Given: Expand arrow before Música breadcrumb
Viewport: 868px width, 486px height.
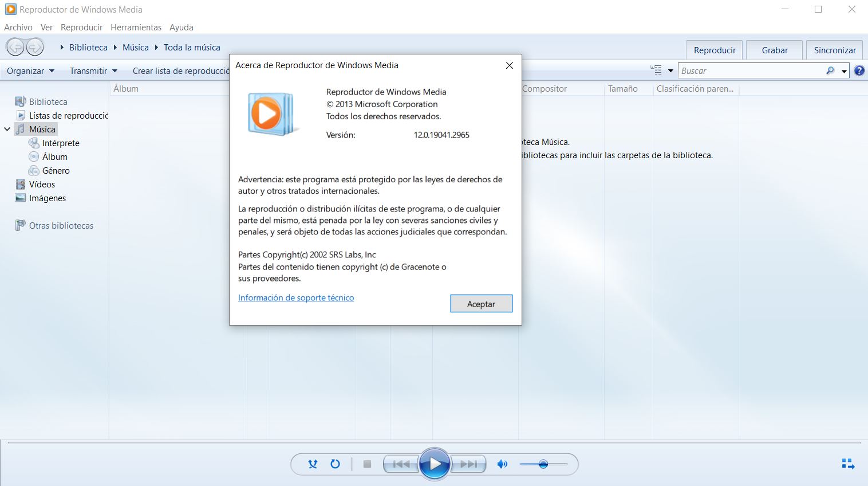Looking at the screenshot, I should click(115, 48).
